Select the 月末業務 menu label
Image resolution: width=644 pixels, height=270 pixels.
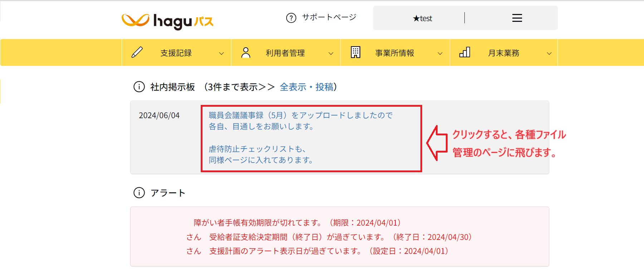[503, 53]
